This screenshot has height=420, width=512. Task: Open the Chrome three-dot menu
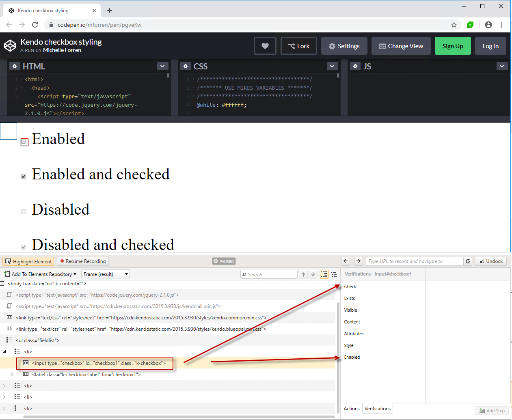pos(502,25)
